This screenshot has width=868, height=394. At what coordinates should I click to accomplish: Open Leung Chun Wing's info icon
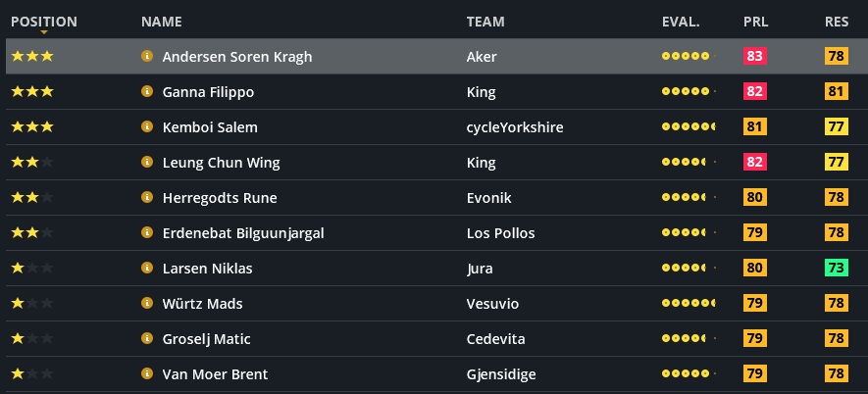[147, 163]
